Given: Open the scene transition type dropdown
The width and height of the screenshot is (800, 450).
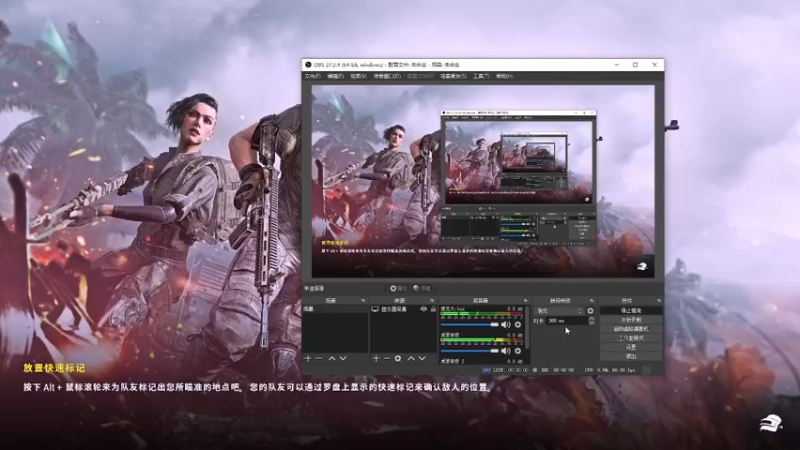Looking at the screenshot, I should [x=559, y=311].
